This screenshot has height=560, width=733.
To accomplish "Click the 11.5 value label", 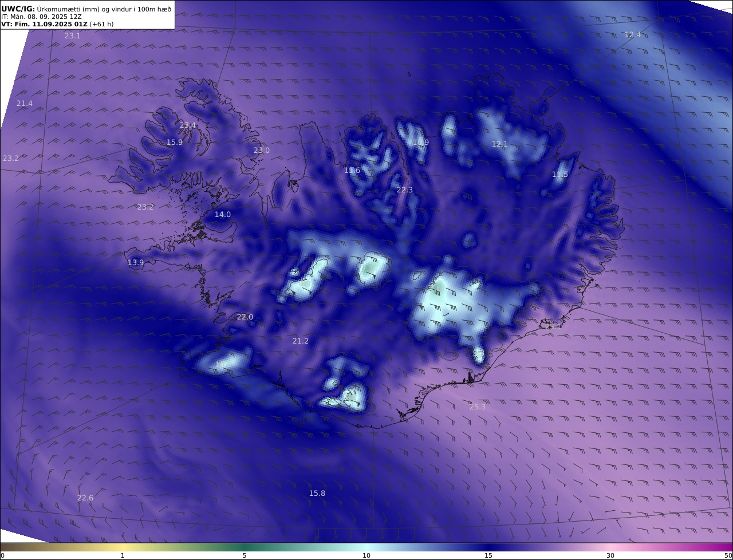I will [560, 174].
